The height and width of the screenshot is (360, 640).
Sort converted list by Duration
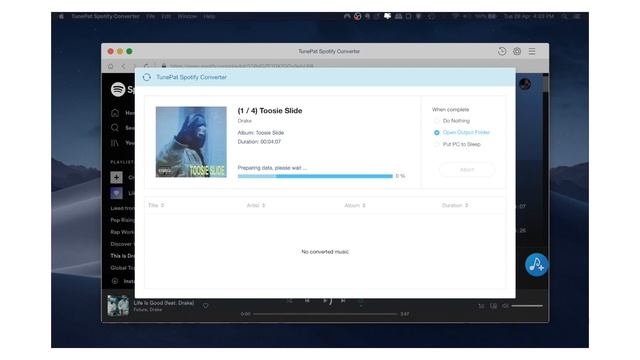(x=455, y=205)
